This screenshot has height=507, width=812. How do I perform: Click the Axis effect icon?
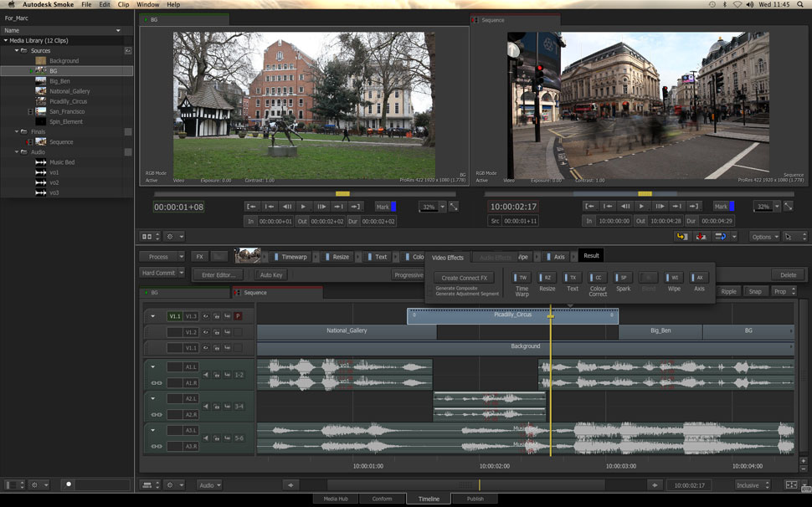(x=699, y=277)
